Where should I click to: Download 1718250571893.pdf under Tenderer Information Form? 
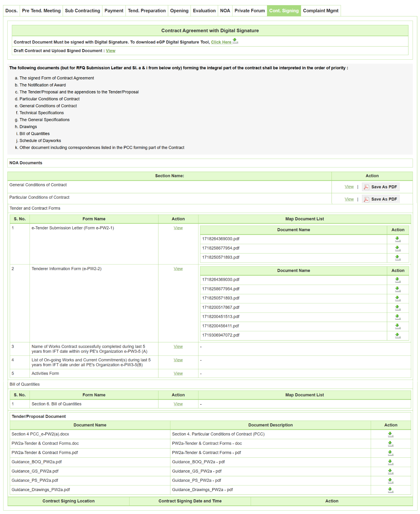click(398, 298)
